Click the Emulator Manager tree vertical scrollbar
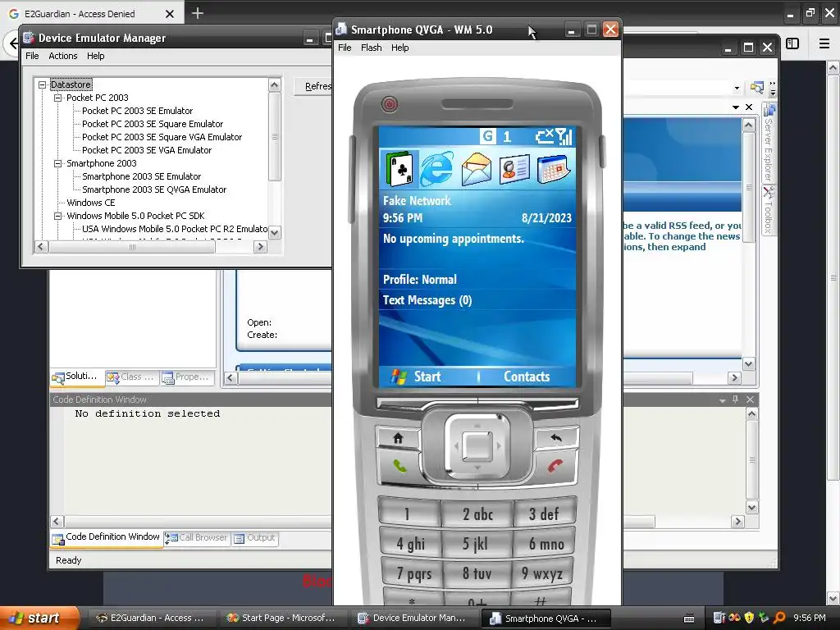This screenshot has width=840, height=630. pyautogui.click(x=274, y=158)
